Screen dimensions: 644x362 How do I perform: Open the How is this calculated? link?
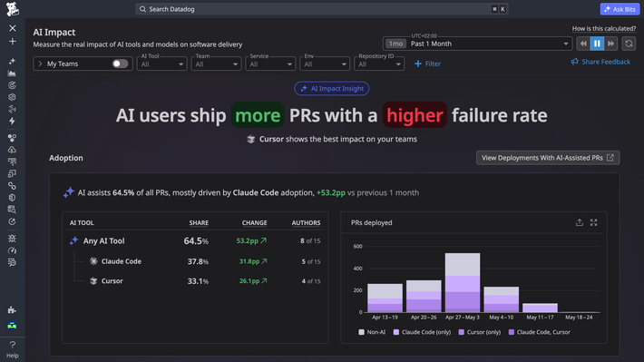(x=604, y=28)
